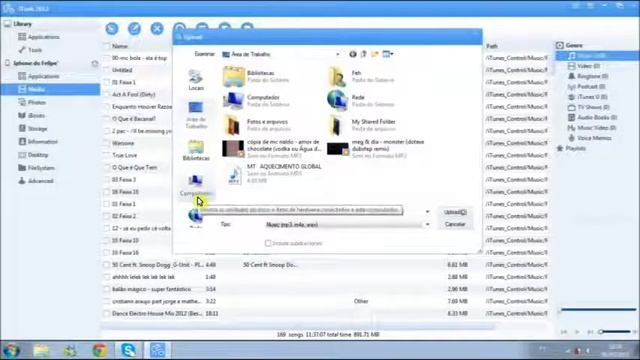Select the Fotos e arquivos folder
Image resolution: width=640 pixels, height=360 pixels.
tap(256, 125)
